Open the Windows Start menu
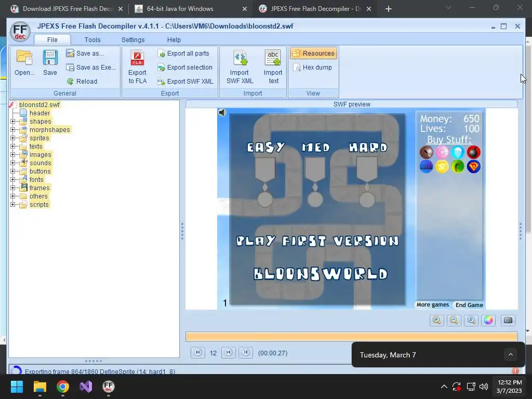Viewport: 532px width, 399px height. coord(17,387)
